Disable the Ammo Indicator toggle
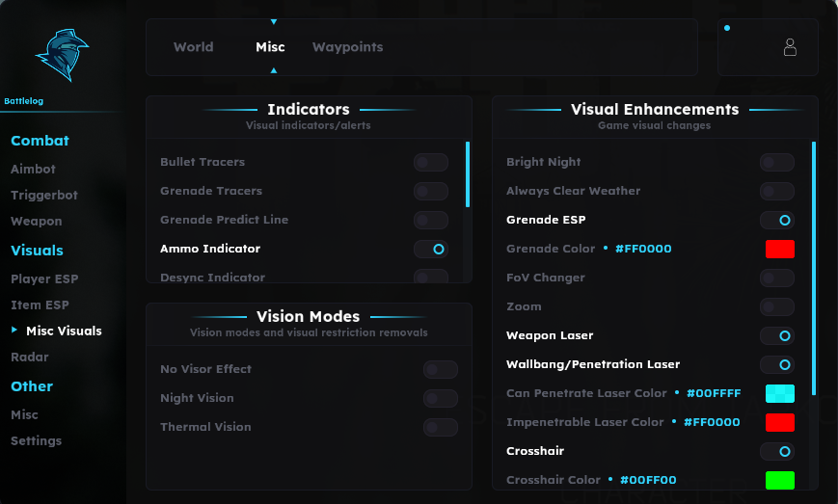The image size is (838, 504). 431,249
